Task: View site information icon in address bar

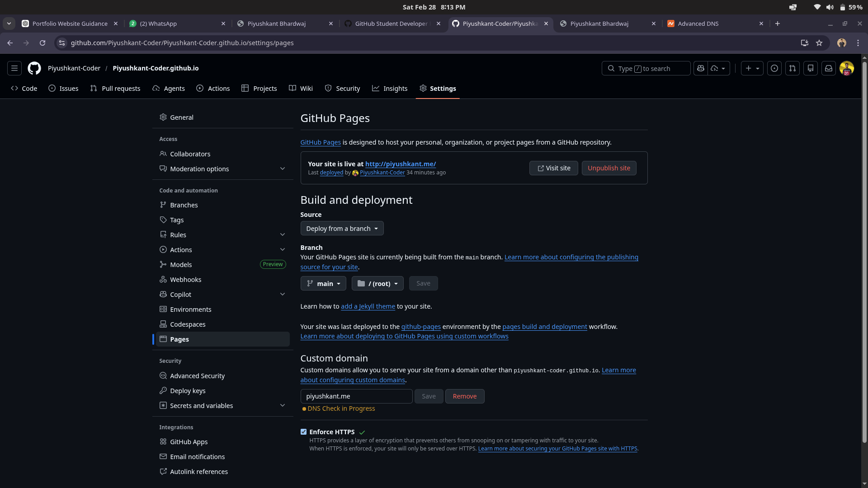Action: pos(62,43)
